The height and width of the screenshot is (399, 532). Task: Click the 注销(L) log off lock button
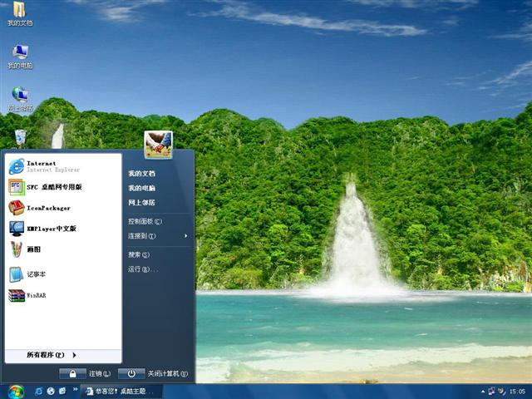pos(72,373)
